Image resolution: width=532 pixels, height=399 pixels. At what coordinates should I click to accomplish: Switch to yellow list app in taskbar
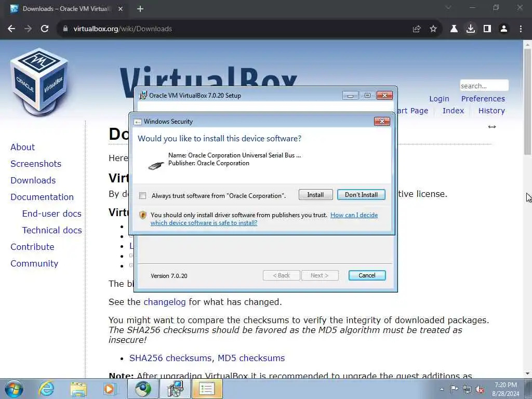coord(207,389)
